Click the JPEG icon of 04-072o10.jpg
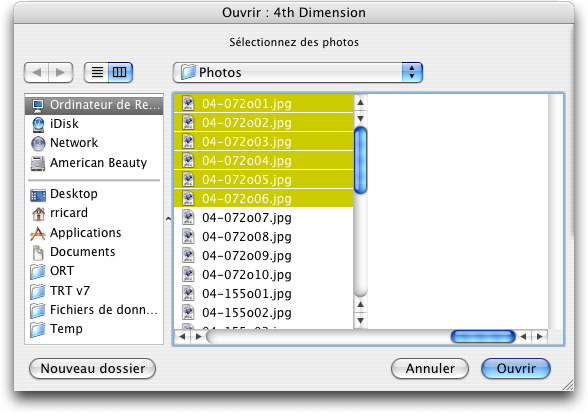The image size is (588, 414). (x=188, y=275)
